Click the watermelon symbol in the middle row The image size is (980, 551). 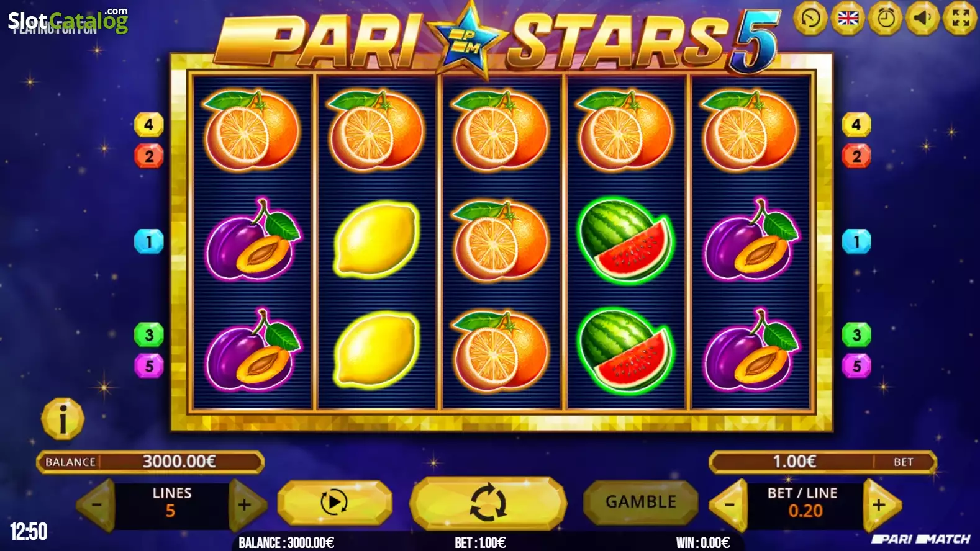click(627, 241)
